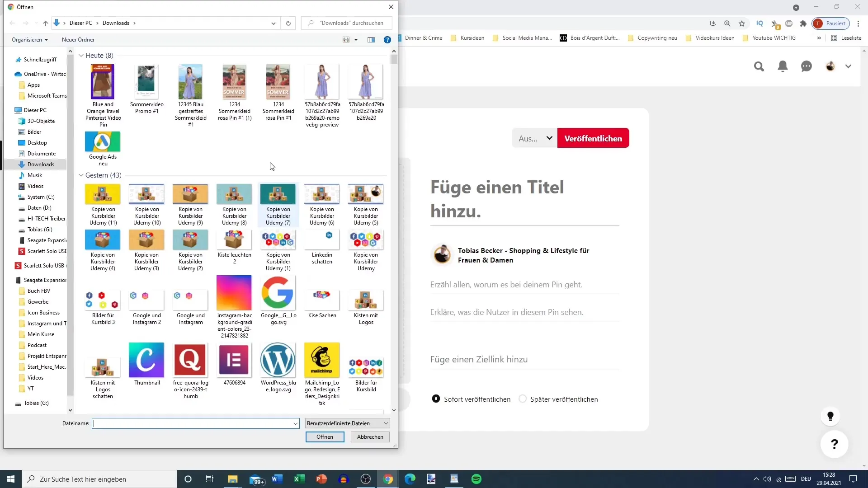Click the navigate up arrow icon
Viewport: 868px width, 488px height.
click(45, 23)
